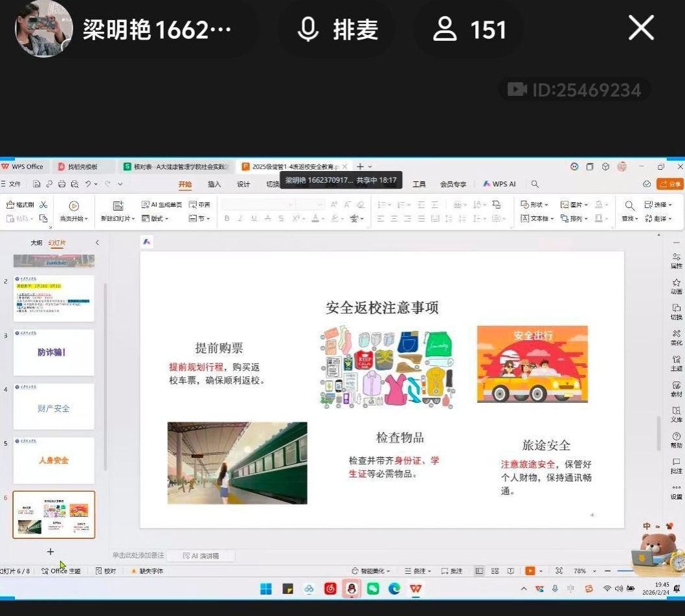
Task: Select slide 3 thumbnail 防诈骗
Action: pos(54,352)
